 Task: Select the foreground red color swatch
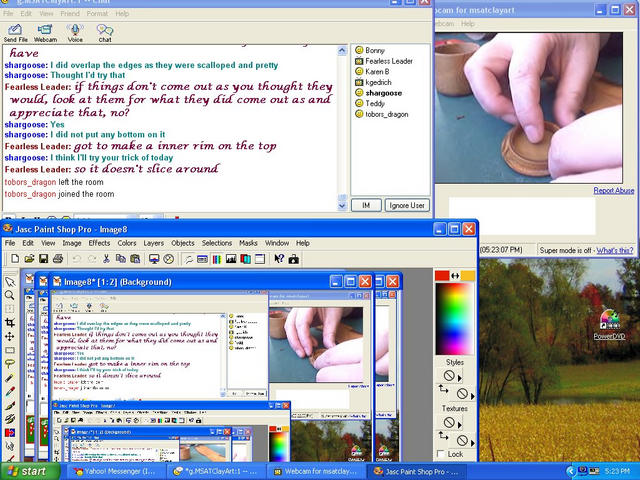tap(442, 276)
